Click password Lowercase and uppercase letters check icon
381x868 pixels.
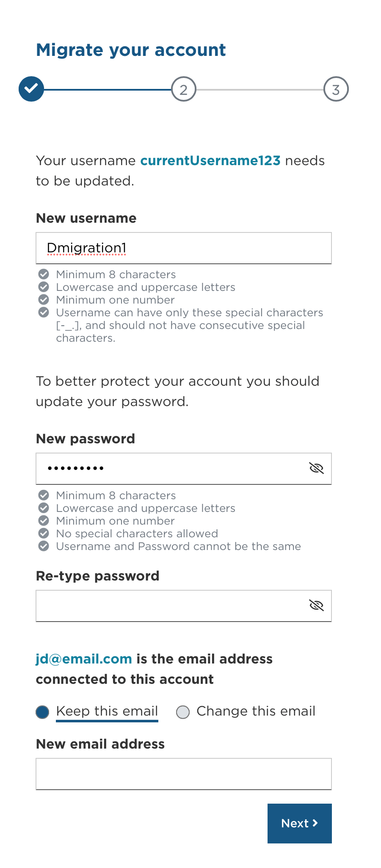coord(44,508)
